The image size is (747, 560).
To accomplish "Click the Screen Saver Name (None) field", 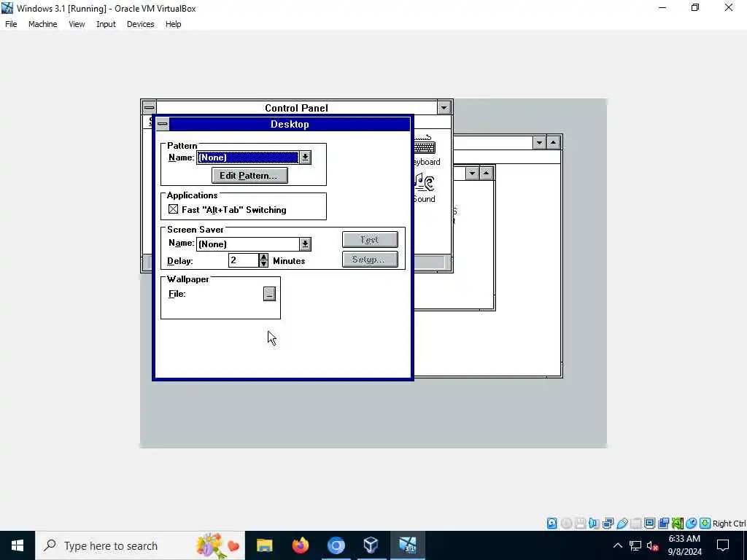I will pyautogui.click(x=248, y=244).
